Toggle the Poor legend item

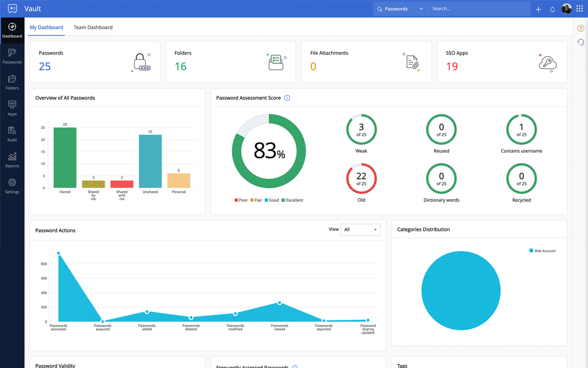click(x=241, y=200)
